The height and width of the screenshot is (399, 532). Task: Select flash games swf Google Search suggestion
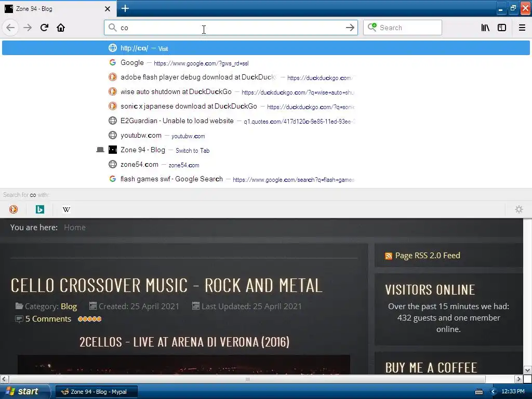point(266,179)
